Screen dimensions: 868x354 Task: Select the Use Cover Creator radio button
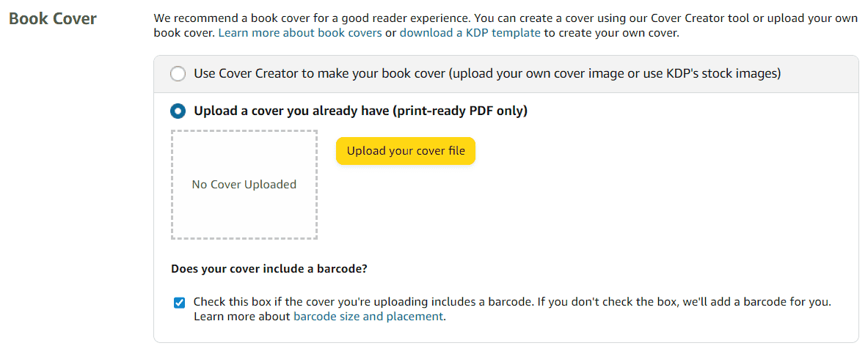178,74
